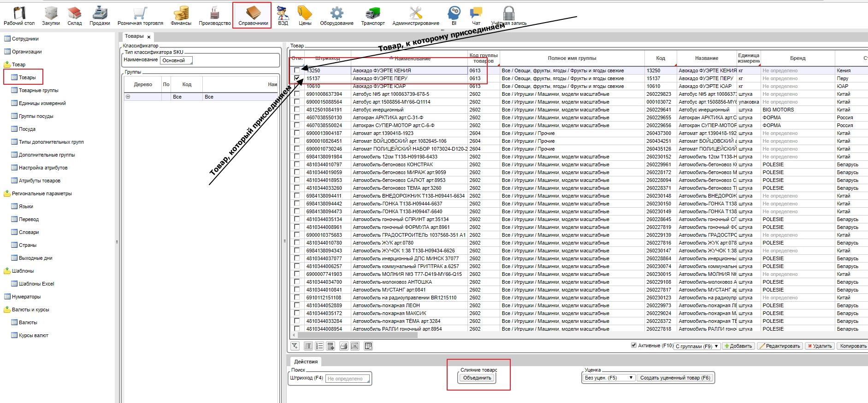Expand the Все node in groups tree
The width and height of the screenshot is (868, 403).
pos(128,97)
